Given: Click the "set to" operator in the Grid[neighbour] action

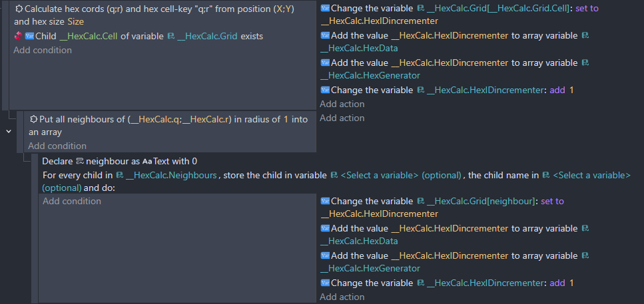Looking at the screenshot, I should point(550,201).
